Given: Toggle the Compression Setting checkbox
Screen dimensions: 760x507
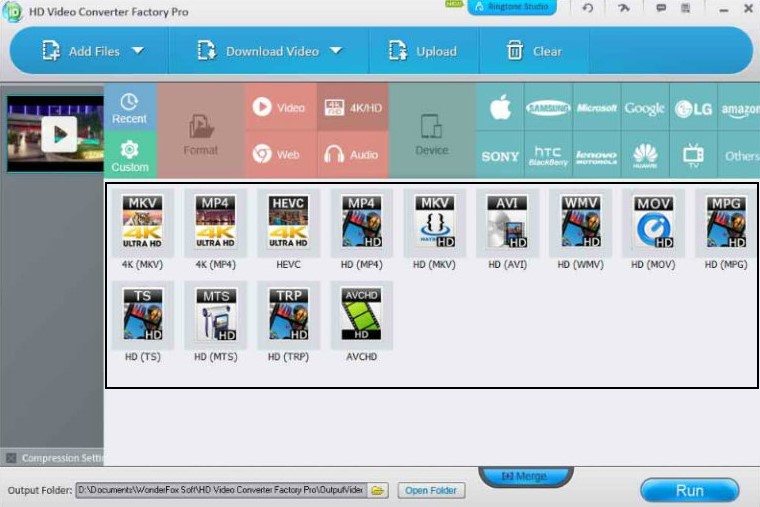Looking at the screenshot, I should [11, 458].
